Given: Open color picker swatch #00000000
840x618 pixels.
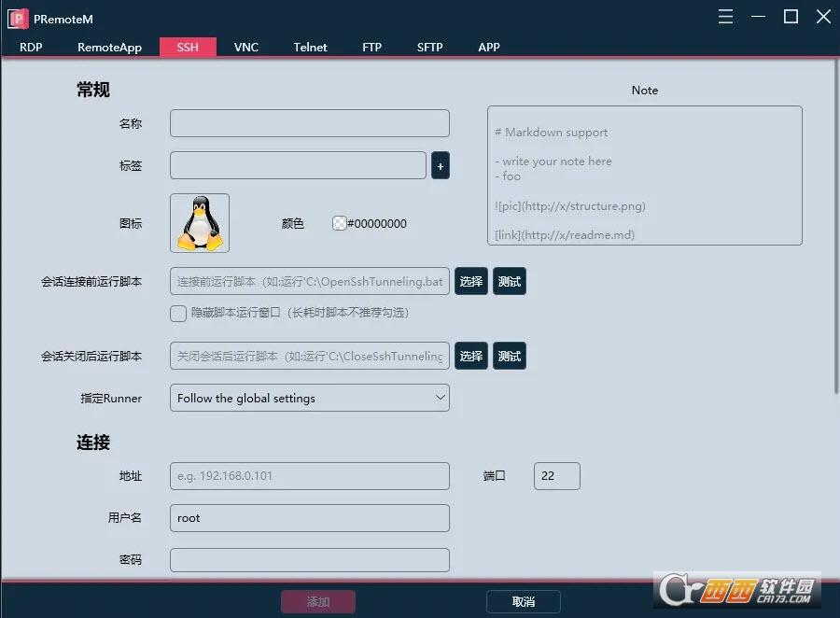Looking at the screenshot, I should [x=339, y=223].
